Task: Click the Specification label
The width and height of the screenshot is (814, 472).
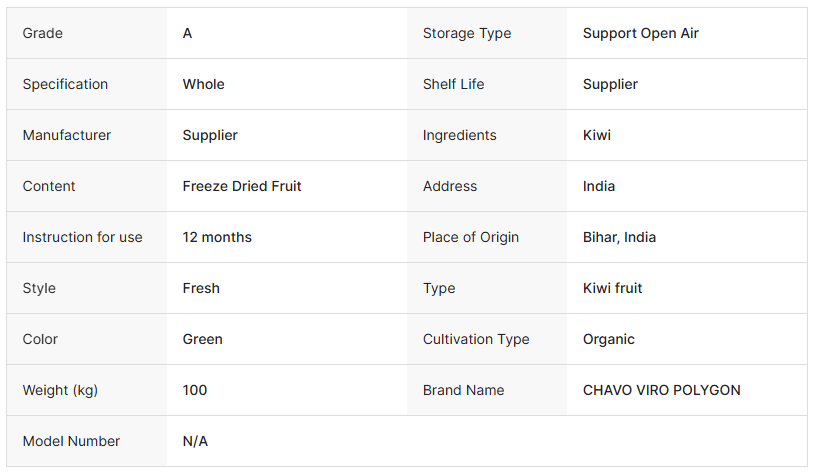Action: click(65, 84)
